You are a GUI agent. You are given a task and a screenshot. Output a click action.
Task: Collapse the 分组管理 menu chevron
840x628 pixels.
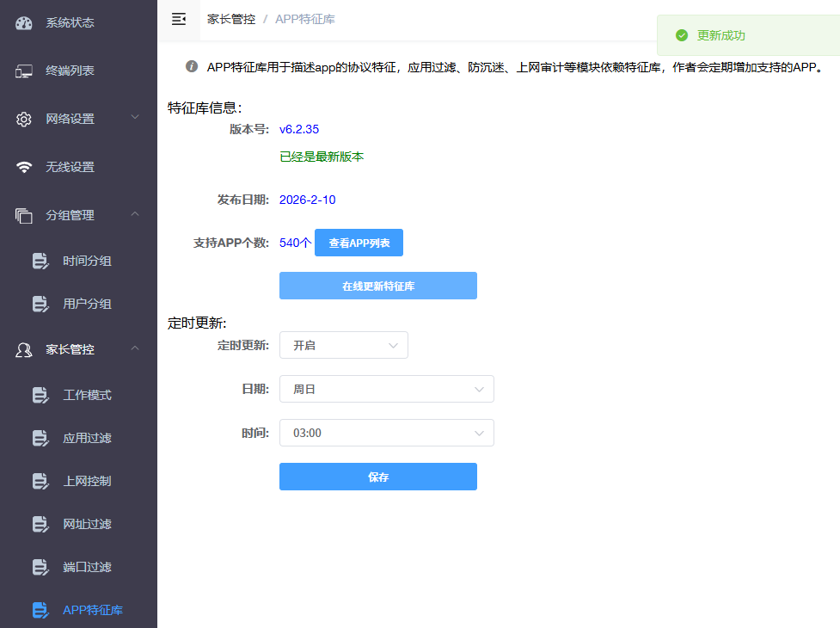pos(135,214)
